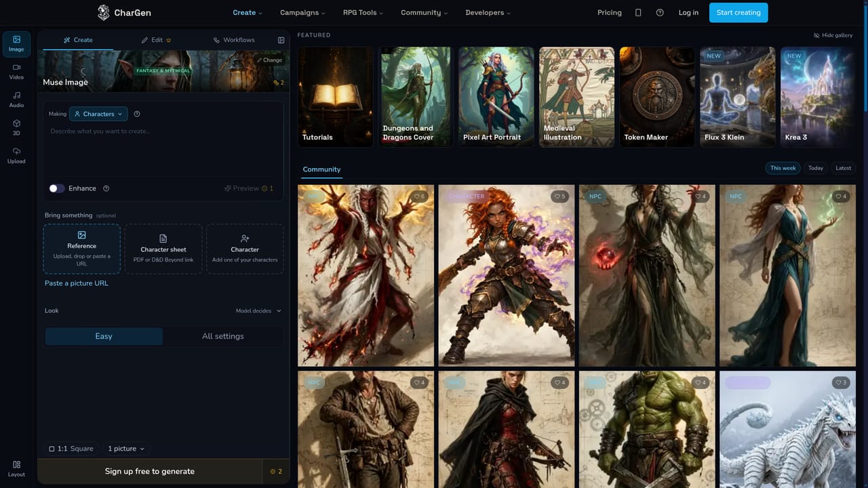The width and height of the screenshot is (868, 488).
Task: Click the info icon next to Enhance
Action: pyautogui.click(x=106, y=188)
